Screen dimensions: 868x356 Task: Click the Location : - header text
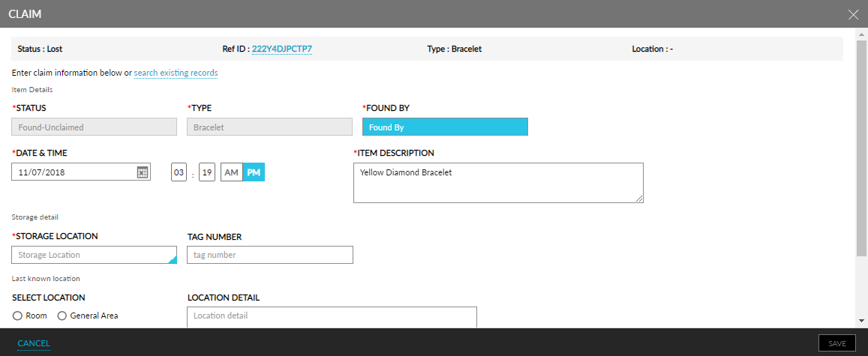point(652,49)
